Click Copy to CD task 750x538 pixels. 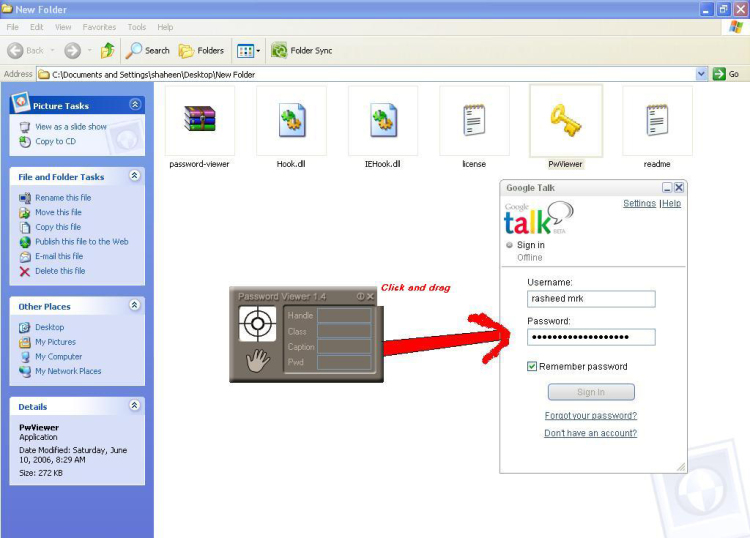tap(55, 142)
